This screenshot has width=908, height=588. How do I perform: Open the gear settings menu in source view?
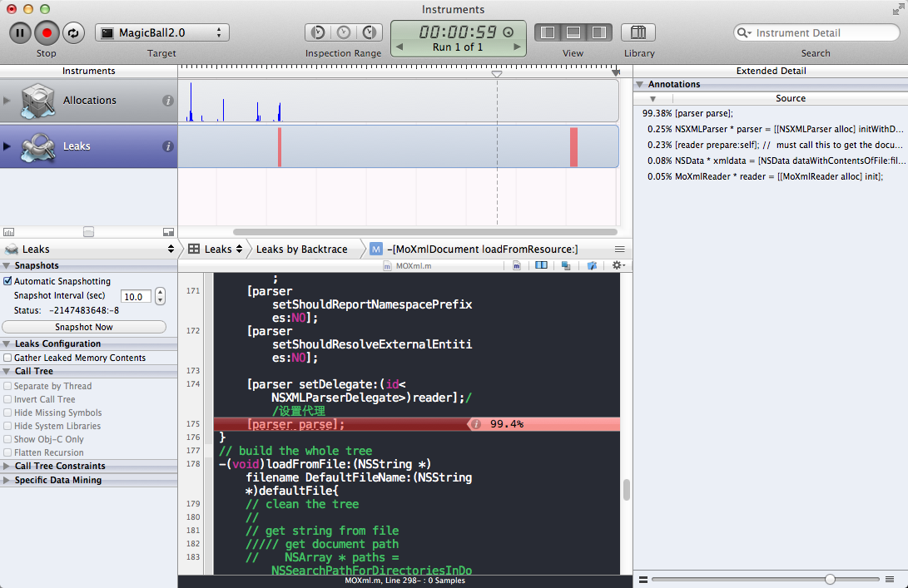pyautogui.click(x=618, y=265)
